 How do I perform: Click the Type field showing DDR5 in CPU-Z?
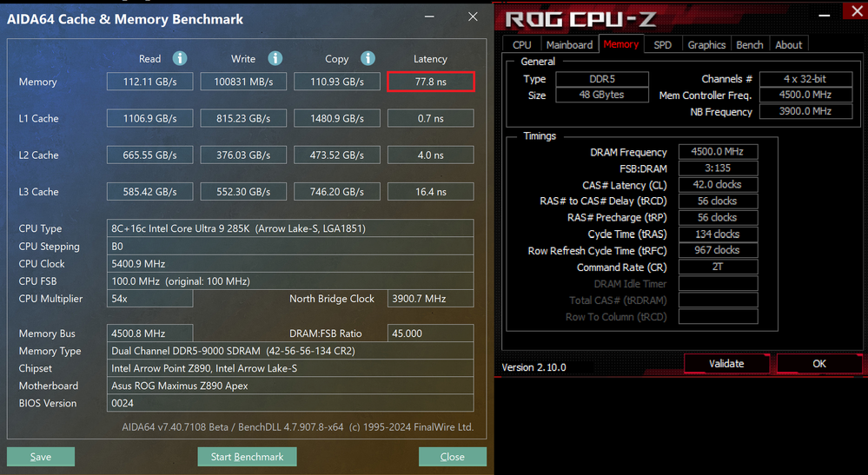point(602,79)
